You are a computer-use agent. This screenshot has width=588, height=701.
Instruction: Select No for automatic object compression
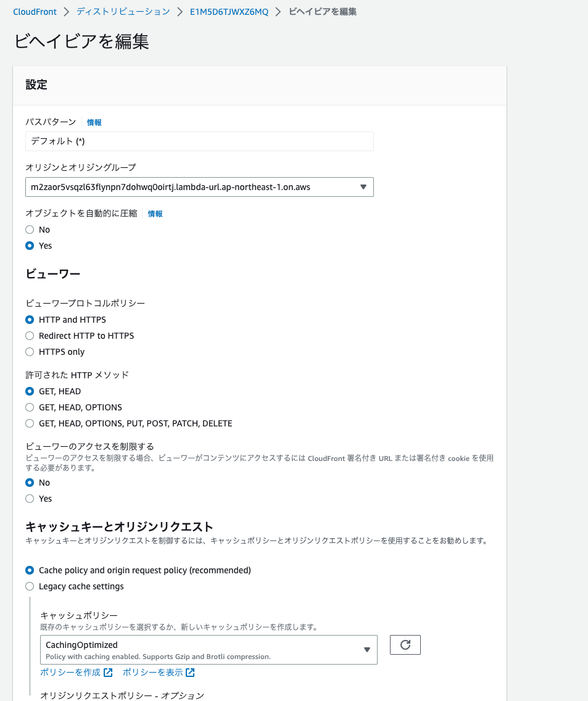(30, 230)
